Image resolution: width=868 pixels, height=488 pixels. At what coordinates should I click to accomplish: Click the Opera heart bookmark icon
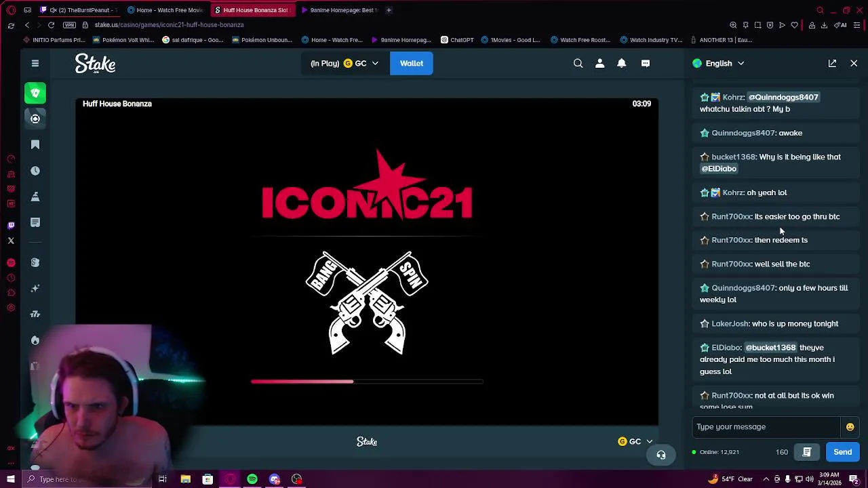click(x=794, y=25)
